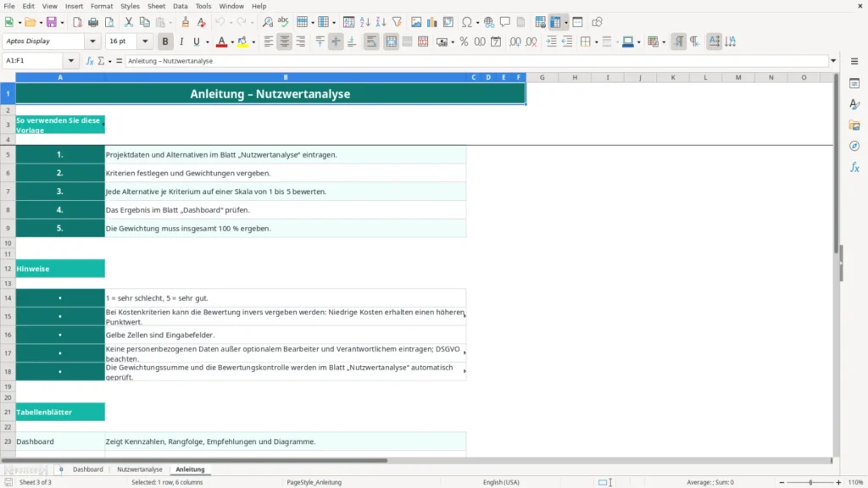Open the Select Function sum dropdown arrow
868x488 pixels.
[x=109, y=61]
